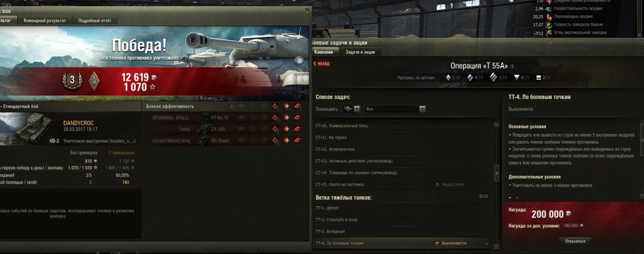Click the Отказаться button

pos(575,241)
